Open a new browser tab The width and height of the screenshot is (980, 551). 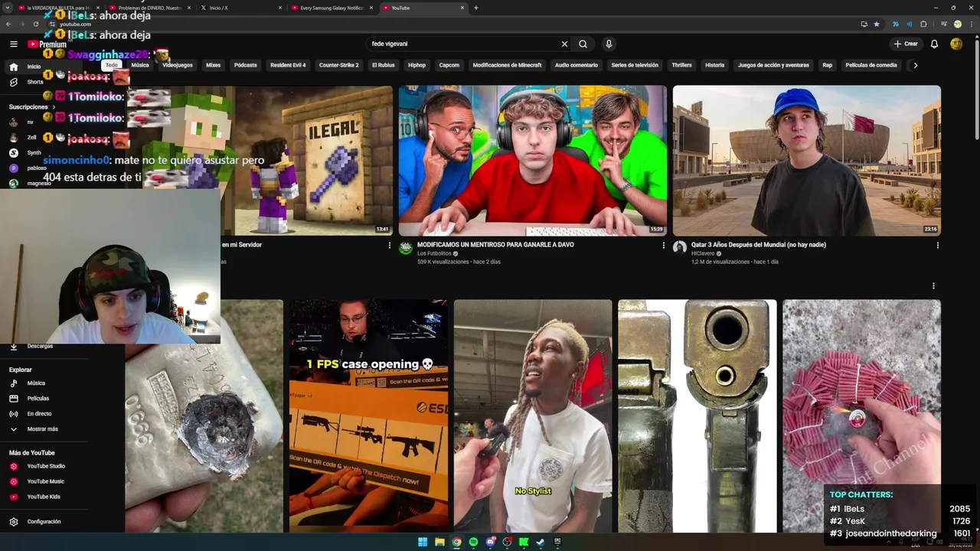pos(476,8)
